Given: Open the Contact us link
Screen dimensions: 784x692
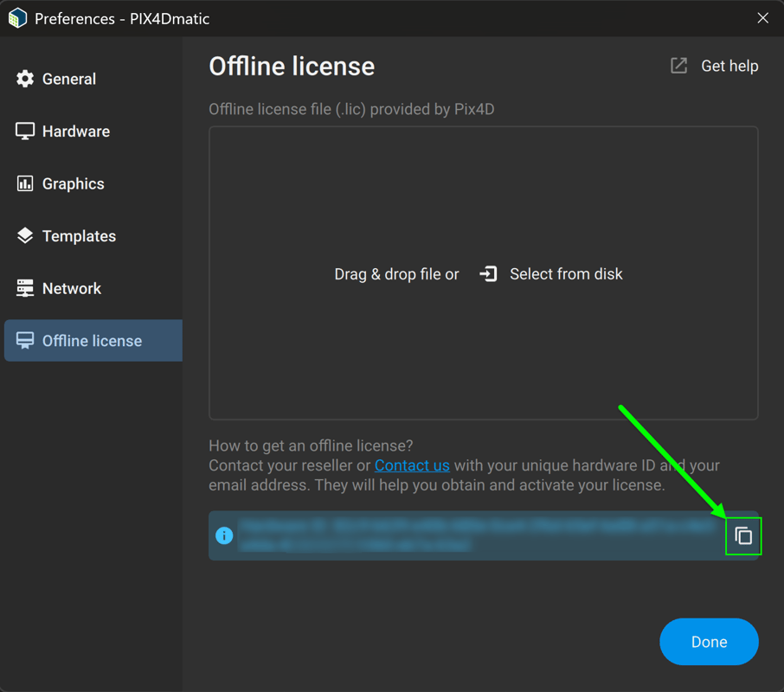Looking at the screenshot, I should (x=412, y=465).
